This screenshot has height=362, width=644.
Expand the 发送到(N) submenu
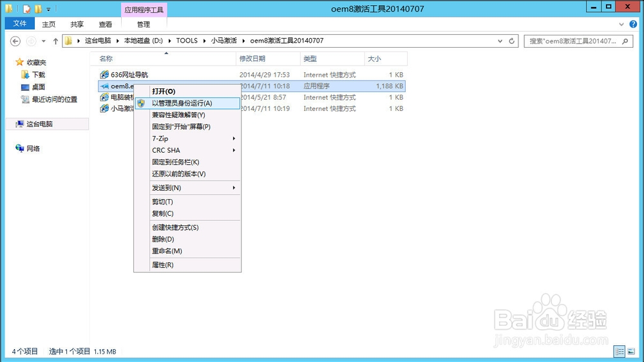(187, 188)
